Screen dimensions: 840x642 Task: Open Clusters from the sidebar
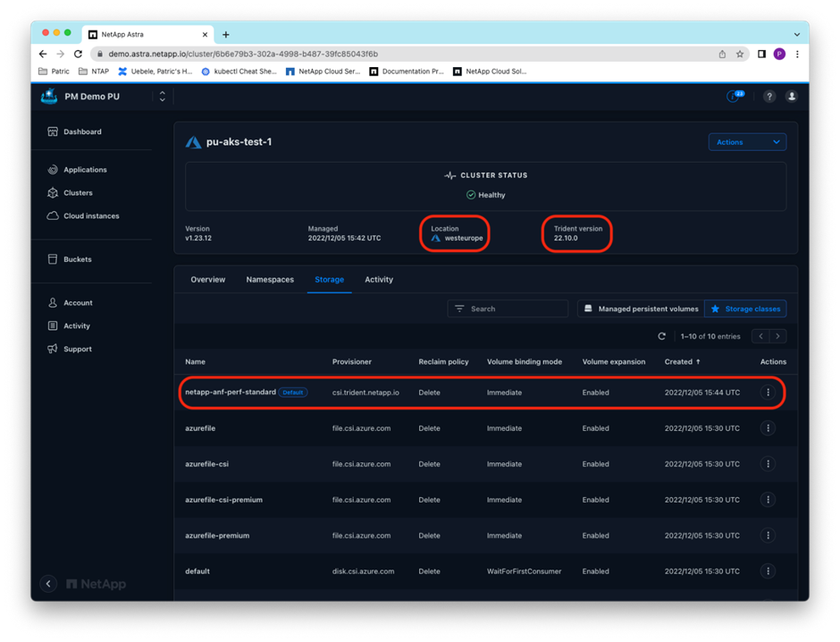[x=71, y=193]
